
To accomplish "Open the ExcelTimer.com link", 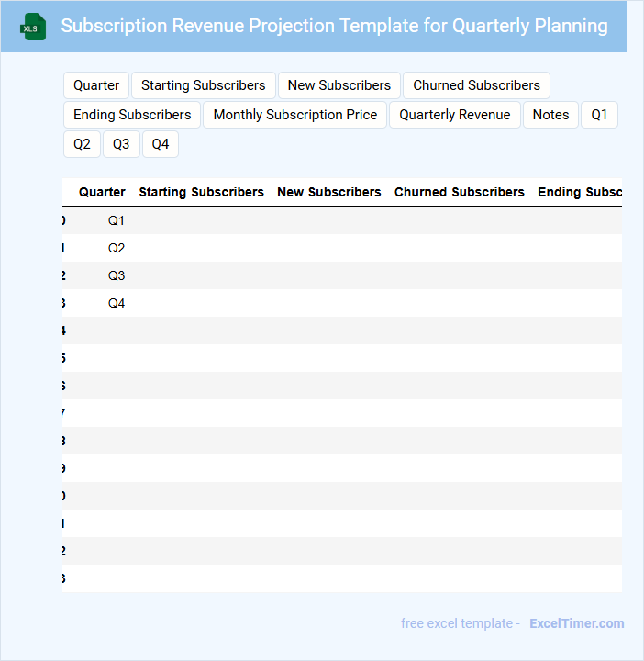I will coord(576,623).
